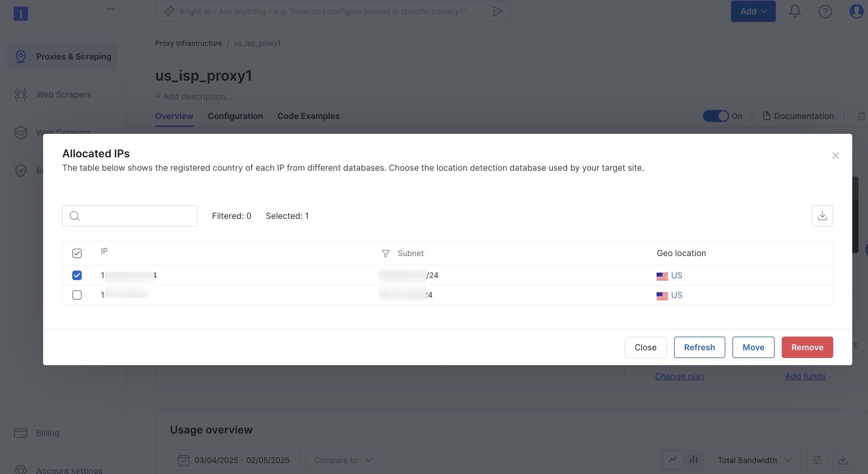
Task: Click the Subnet column filter icon
Action: [386, 254]
